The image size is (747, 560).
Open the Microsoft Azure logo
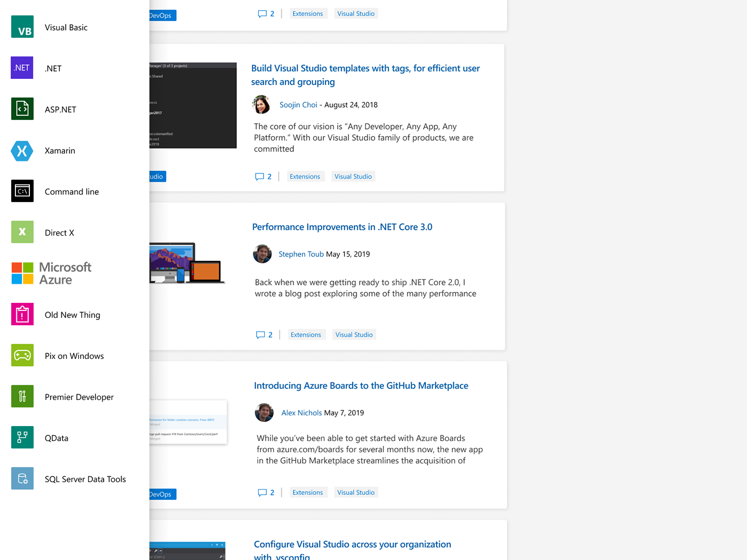[52, 274]
